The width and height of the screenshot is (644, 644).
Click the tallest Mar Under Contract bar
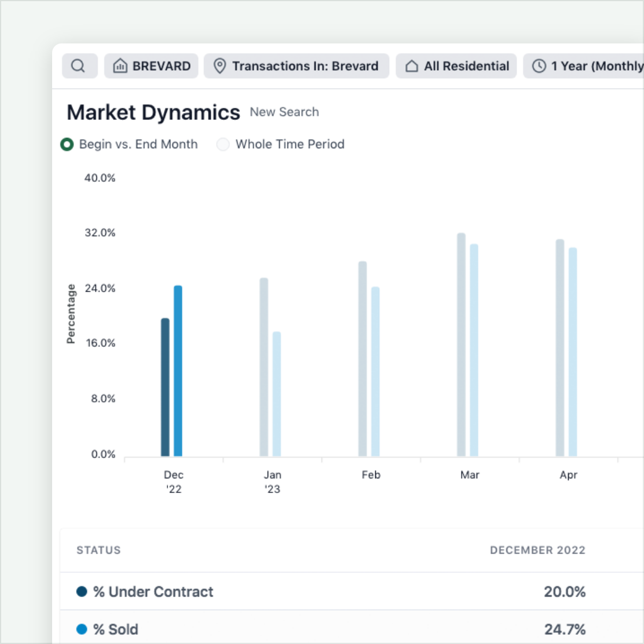(x=461, y=345)
